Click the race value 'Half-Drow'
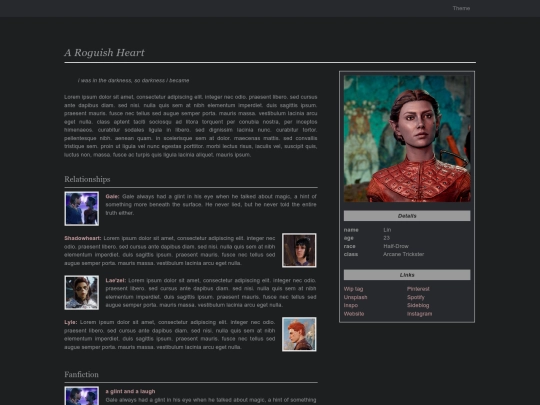The image size is (540, 405). coord(396,246)
